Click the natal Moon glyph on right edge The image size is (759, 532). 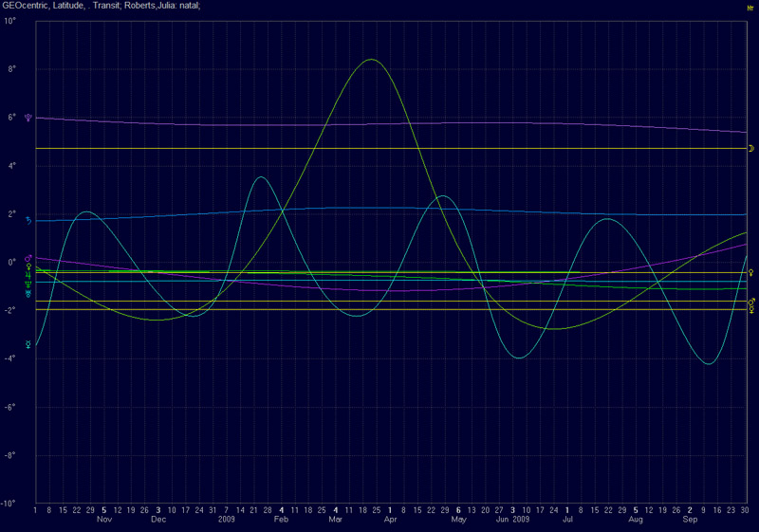tap(750, 148)
